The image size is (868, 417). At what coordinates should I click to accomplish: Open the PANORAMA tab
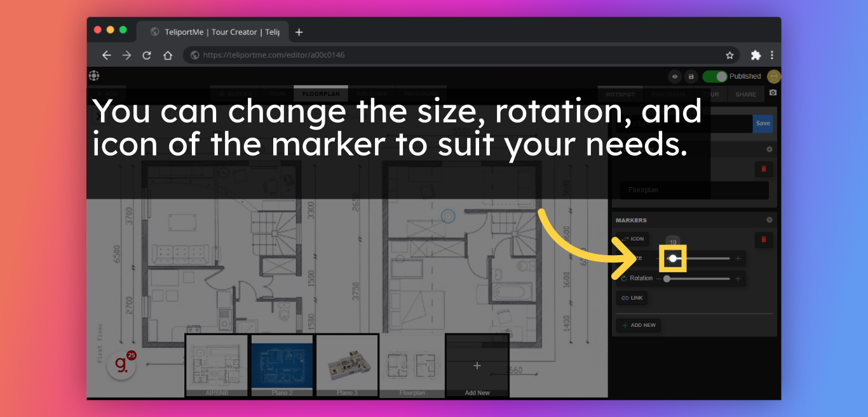668,95
